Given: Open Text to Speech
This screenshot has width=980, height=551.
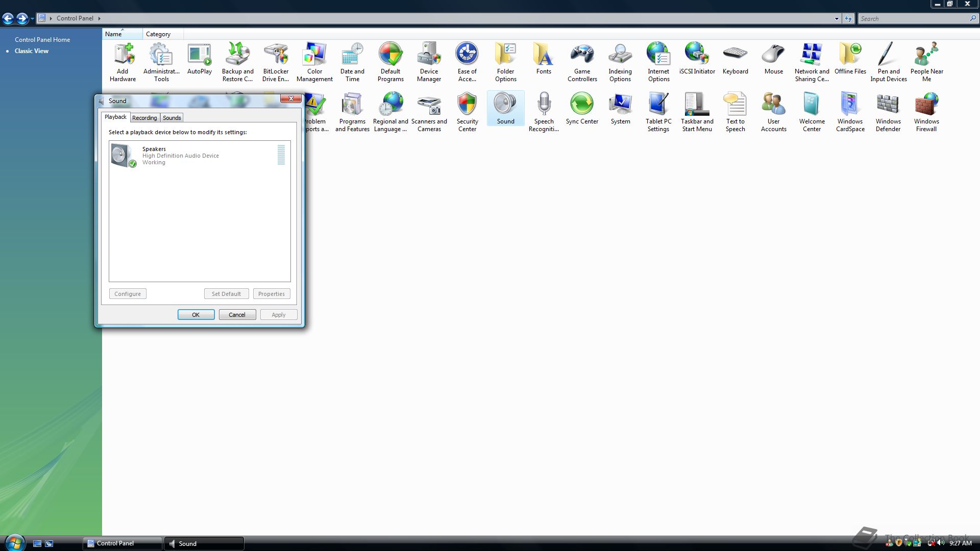Looking at the screenshot, I should [x=736, y=112].
